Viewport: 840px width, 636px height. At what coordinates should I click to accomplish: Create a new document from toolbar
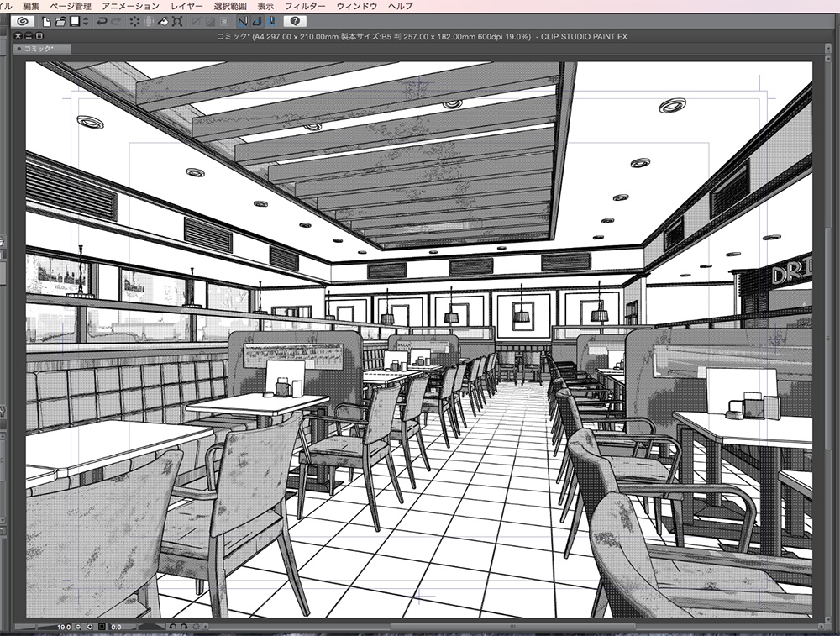46,22
